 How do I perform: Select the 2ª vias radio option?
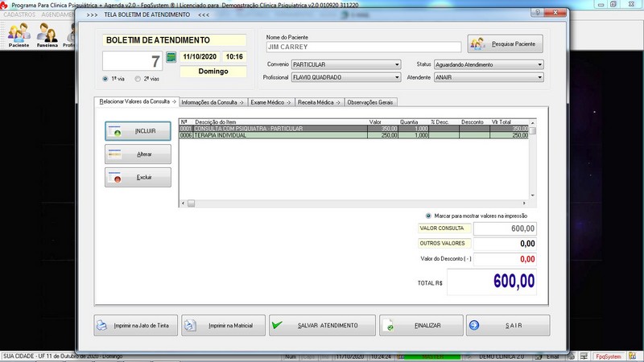[138, 79]
